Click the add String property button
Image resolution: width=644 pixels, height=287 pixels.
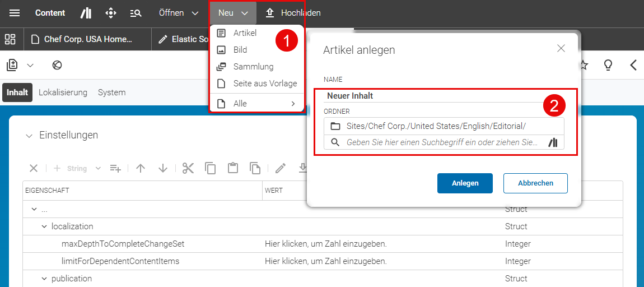[70, 168]
